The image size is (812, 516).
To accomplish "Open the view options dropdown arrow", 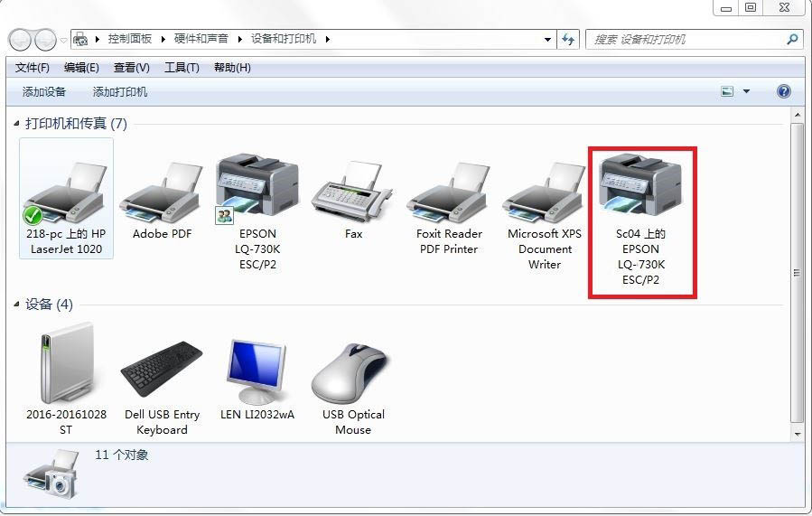I will point(746,91).
